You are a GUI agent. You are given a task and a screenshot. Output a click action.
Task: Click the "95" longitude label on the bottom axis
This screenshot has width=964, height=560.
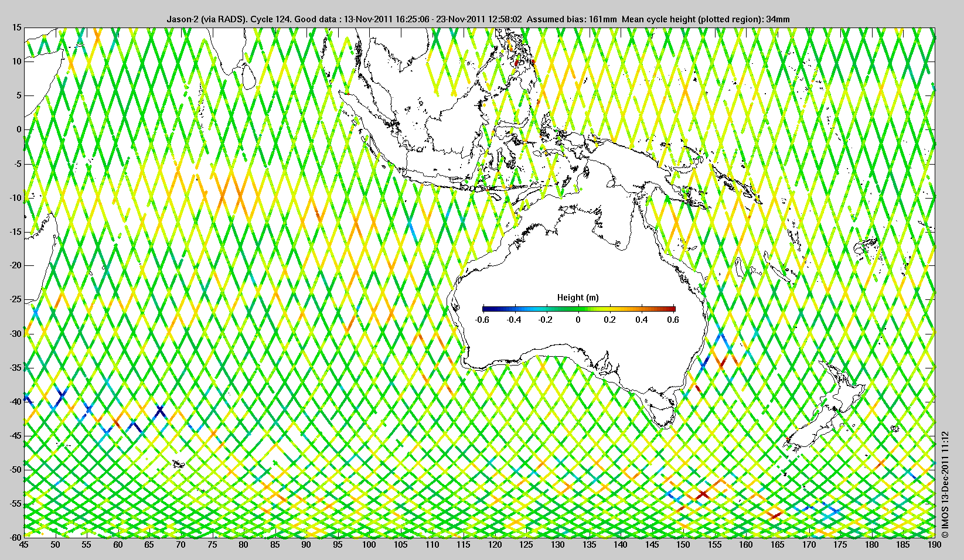pos(338,545)
